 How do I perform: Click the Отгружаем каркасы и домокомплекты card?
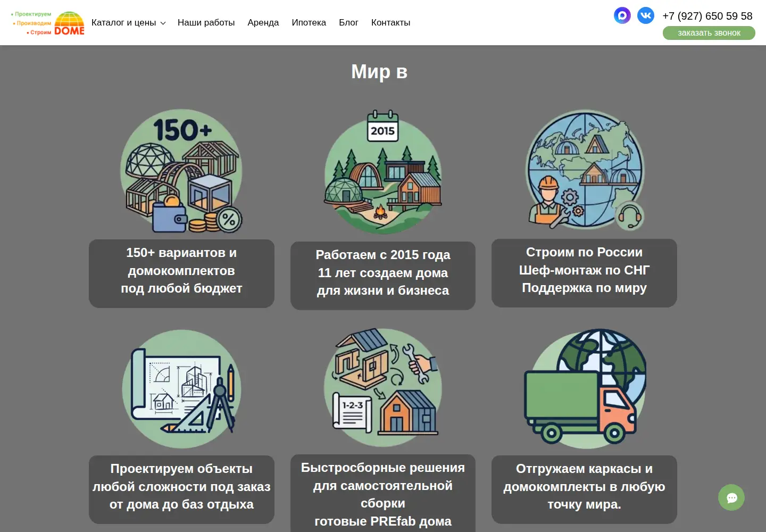tap(584, 489)
